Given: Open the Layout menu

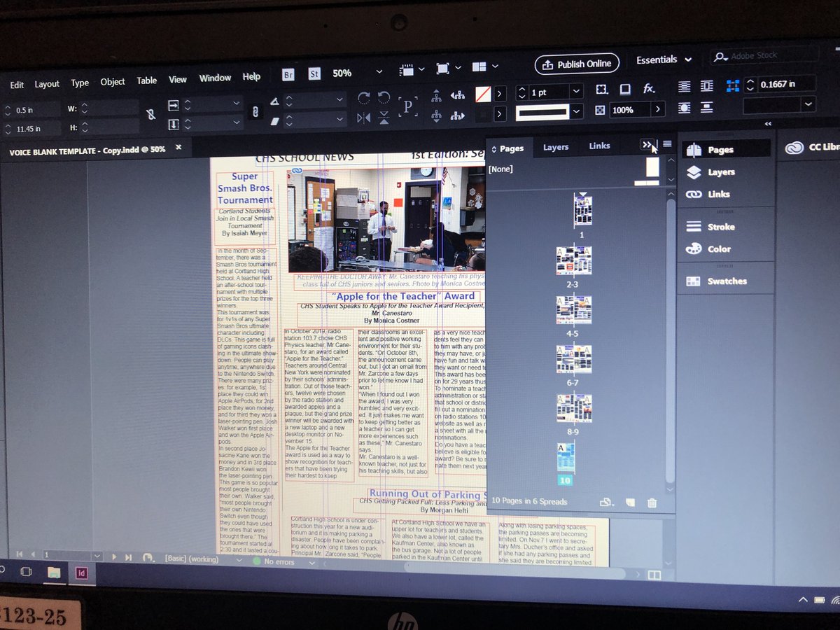Looking at the screenshot, I should pyautogui.click(x=47, y=84).
